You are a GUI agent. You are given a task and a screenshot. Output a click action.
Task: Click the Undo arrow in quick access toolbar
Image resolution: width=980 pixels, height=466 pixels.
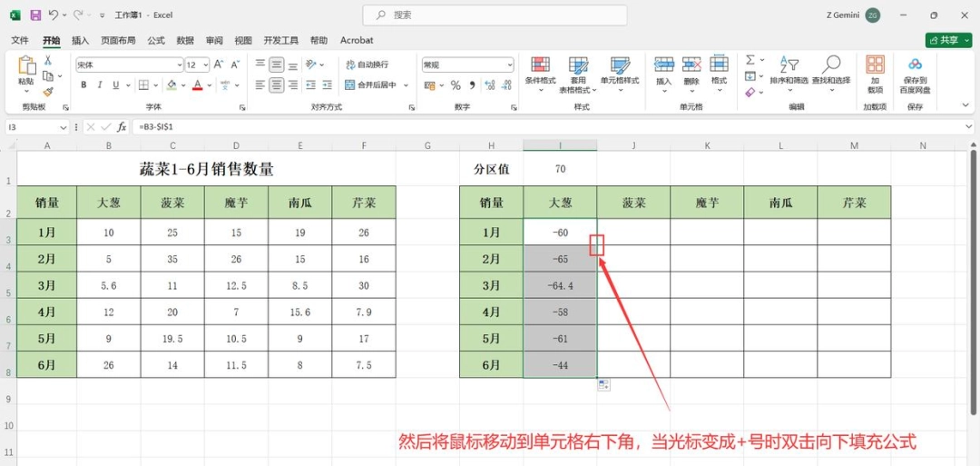[x=54, y=15]
